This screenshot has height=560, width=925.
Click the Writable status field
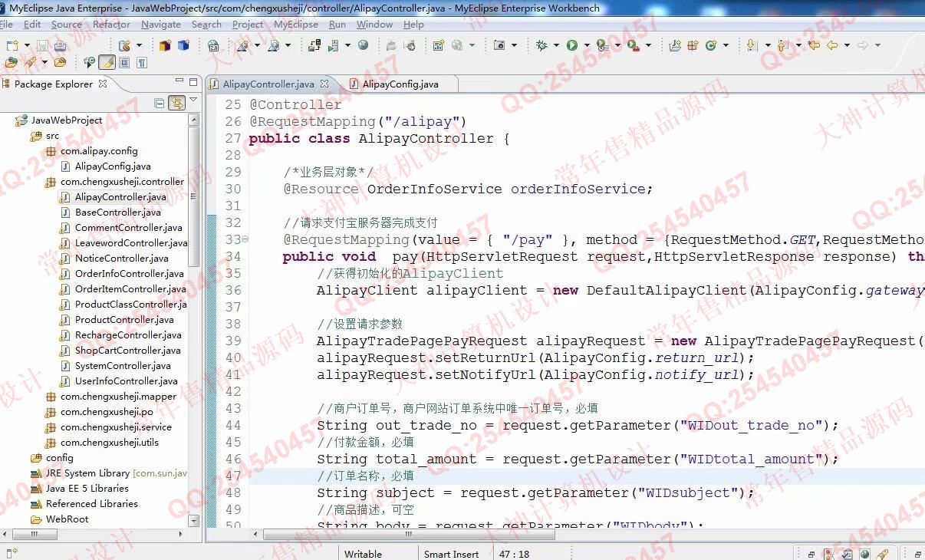point(363,554)
